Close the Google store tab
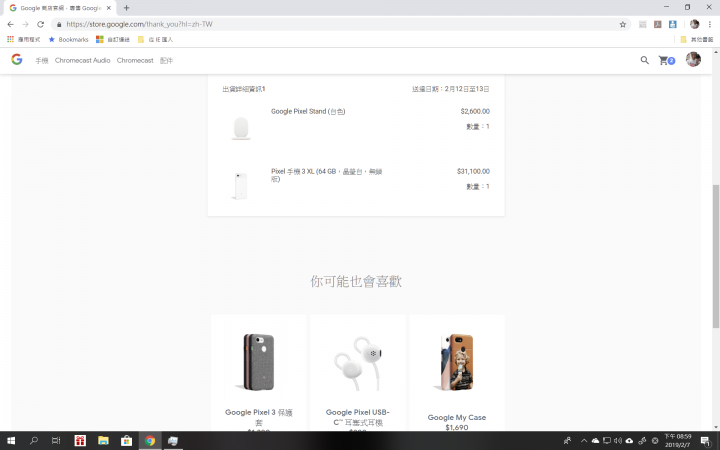Viewport: 720px width, 450px height. (109, 8)
